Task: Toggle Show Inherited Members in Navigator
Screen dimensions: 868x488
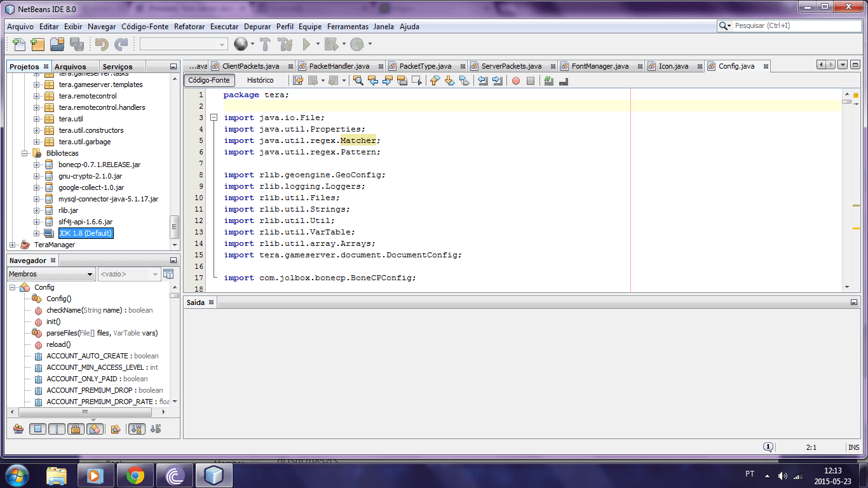Action: [x=18, y=429]
